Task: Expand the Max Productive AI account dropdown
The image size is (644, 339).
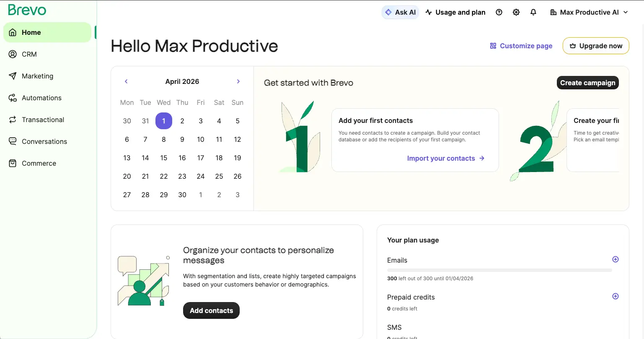Action: [x=589, y=13]
